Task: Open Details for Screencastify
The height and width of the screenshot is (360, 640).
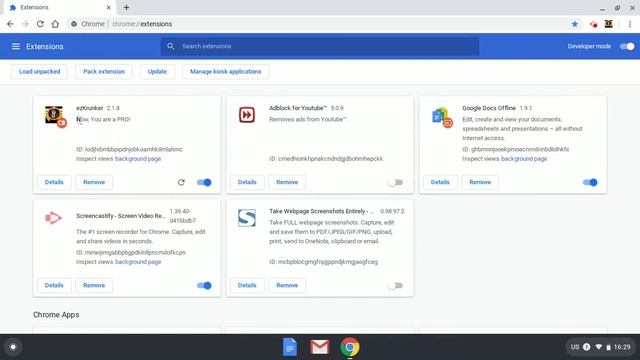Action: [x=54, y=286]
